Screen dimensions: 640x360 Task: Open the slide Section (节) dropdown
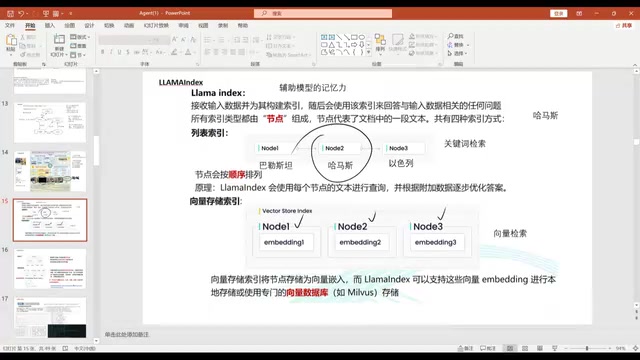click(x=78, y=55)
